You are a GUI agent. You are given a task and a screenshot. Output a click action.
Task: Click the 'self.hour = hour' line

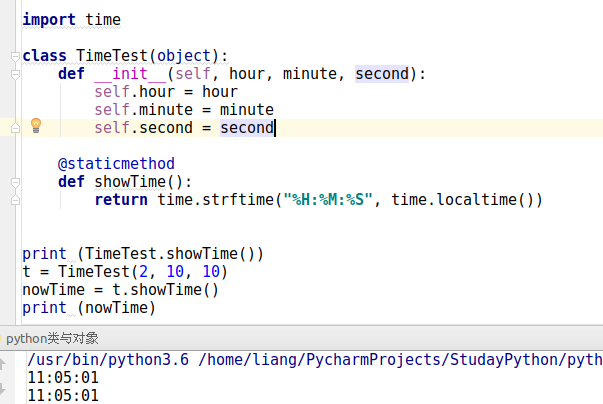click(166, 92)
